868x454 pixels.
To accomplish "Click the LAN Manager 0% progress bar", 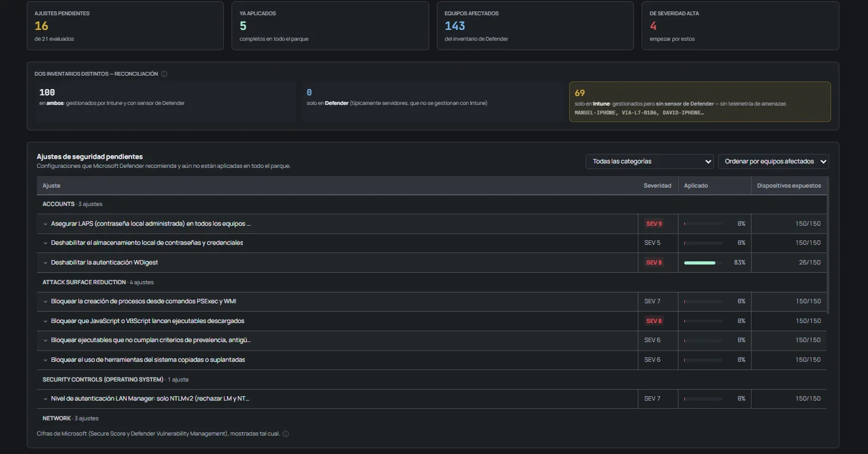I will pyautogui.click(x=703, y=399).
